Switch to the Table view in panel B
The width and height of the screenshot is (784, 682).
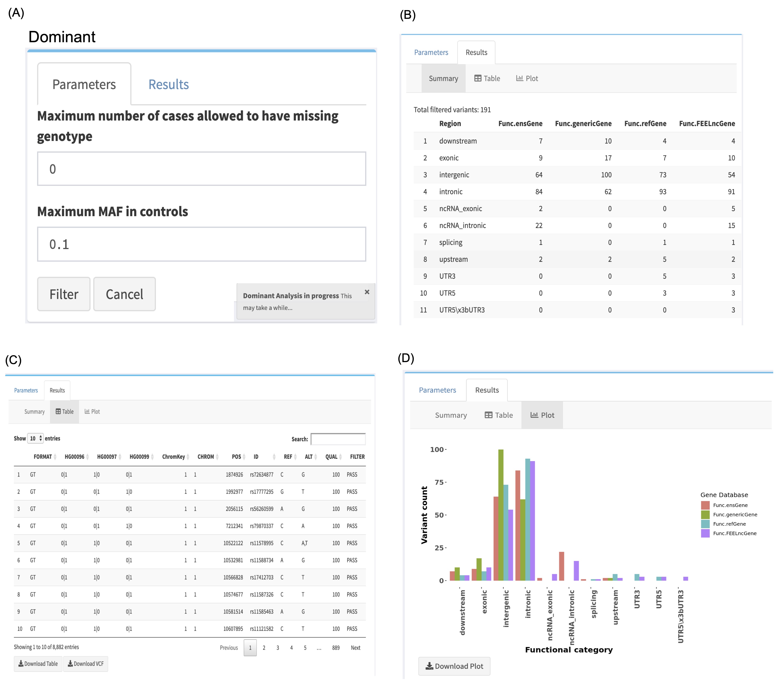[x=487, y=78]
